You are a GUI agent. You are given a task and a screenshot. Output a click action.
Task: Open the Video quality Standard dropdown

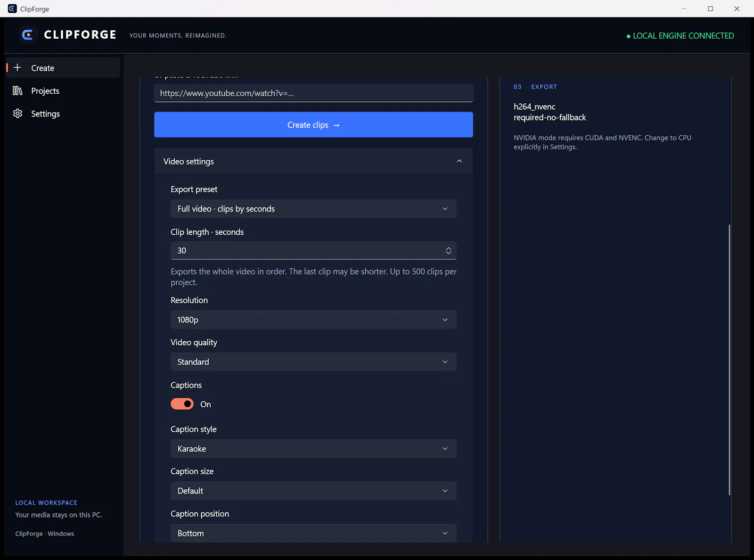pos(313,362)
